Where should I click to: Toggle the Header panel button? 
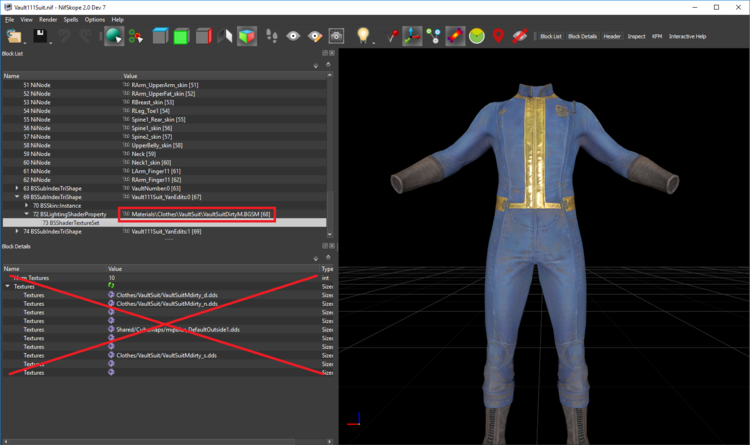coord(612,36)
